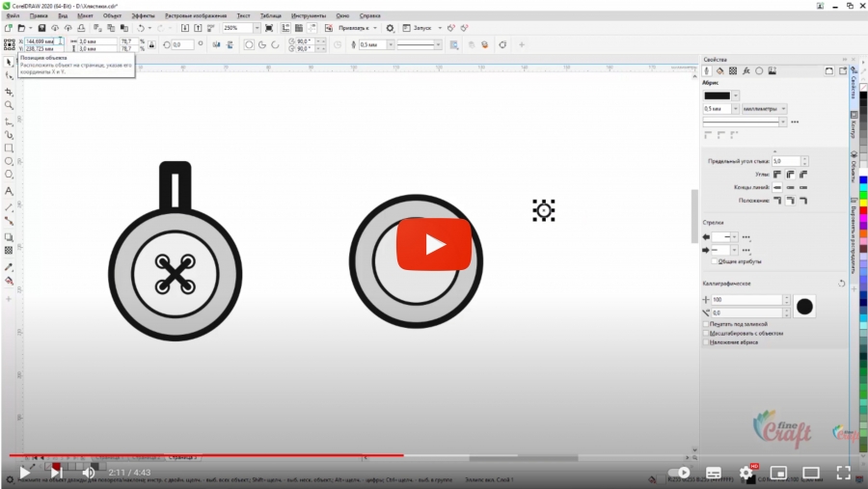Toggle YouTube autoplay switch
Image resolution: width=868 pixels, height=489 pixels.
679,473
